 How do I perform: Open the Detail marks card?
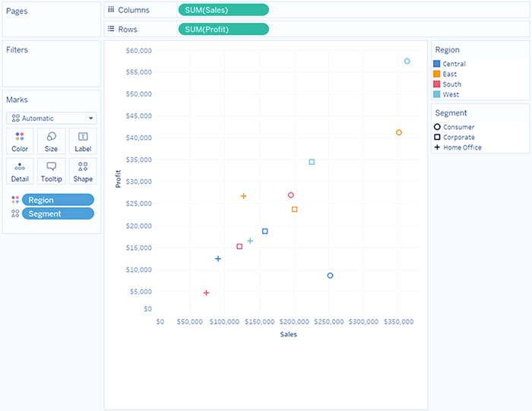20,171
